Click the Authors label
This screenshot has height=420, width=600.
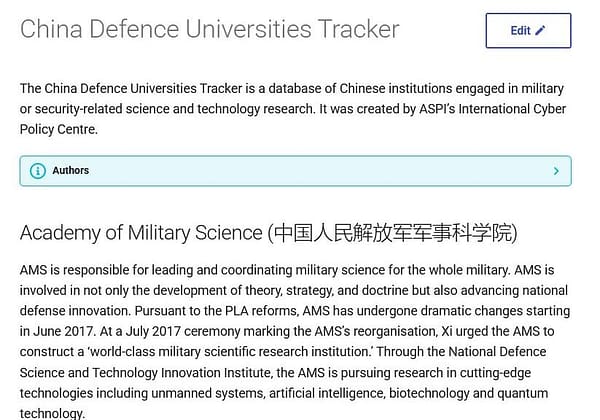coord(70,171)
